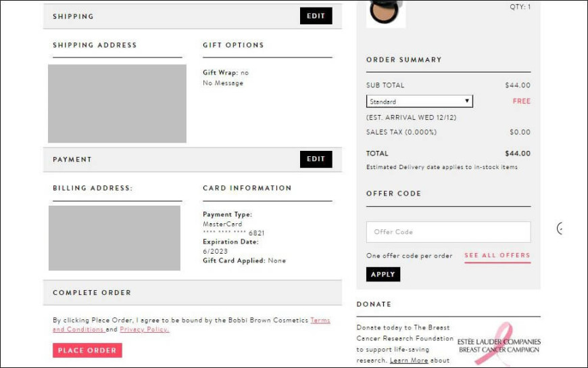Follow the Learn More donation link

click(409, 361)
